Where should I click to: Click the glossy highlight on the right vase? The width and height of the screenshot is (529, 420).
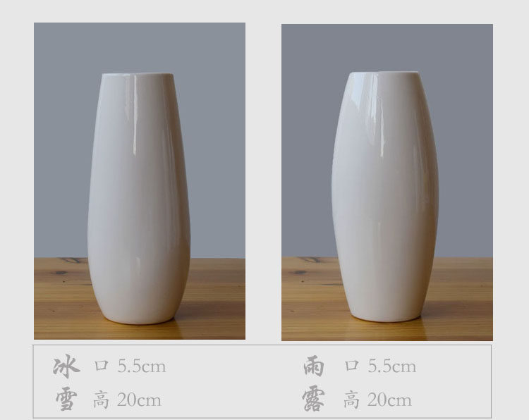pyautogui.click(x=383, y=135)
